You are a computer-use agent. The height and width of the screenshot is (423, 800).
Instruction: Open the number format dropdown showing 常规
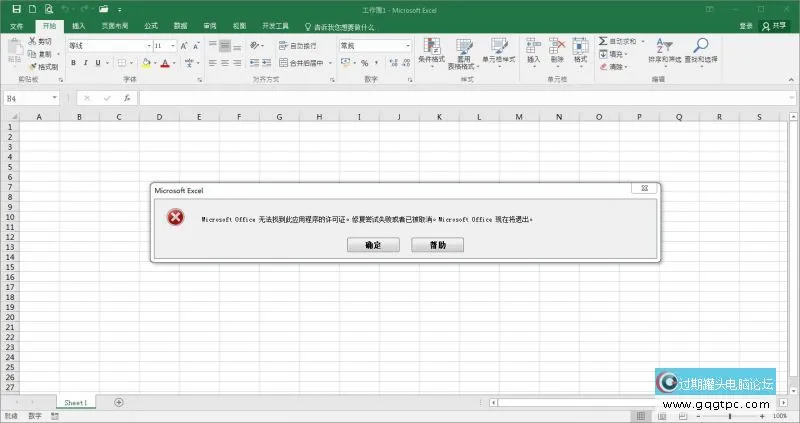(408, 46)
